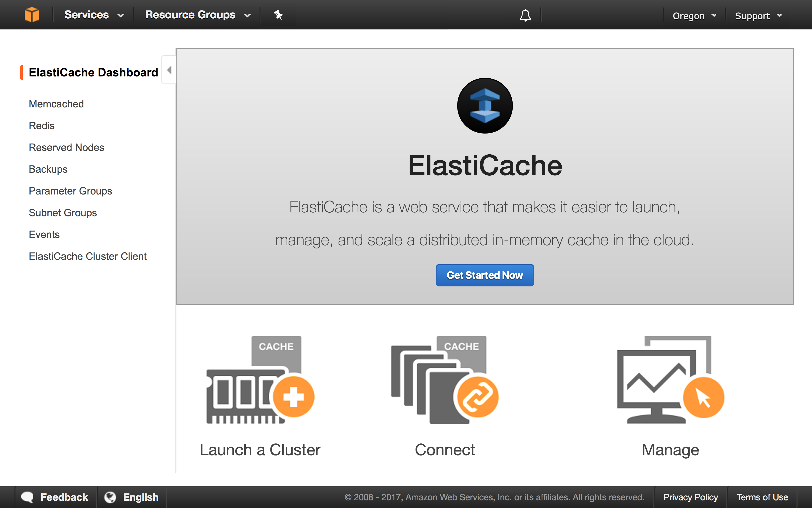Open the Backups section
The image size is (812, 508).
[48, 169]
